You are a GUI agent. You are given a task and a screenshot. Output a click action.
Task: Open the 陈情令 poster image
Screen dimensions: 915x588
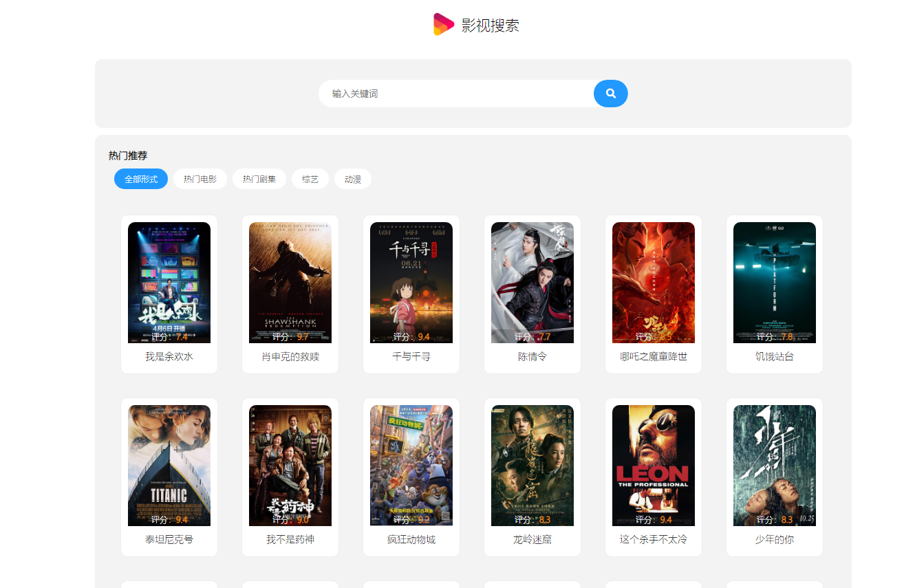click(532, 283)
